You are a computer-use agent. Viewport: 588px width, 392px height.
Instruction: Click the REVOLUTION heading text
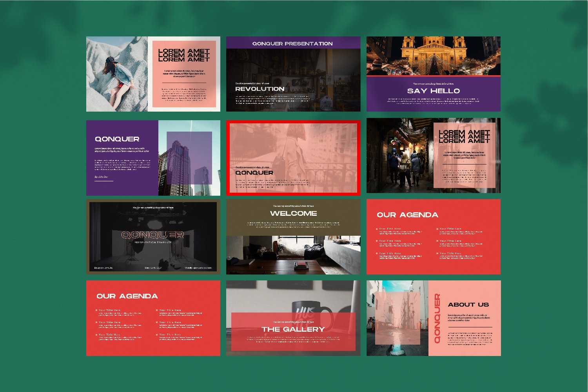(x=260, y=89)
